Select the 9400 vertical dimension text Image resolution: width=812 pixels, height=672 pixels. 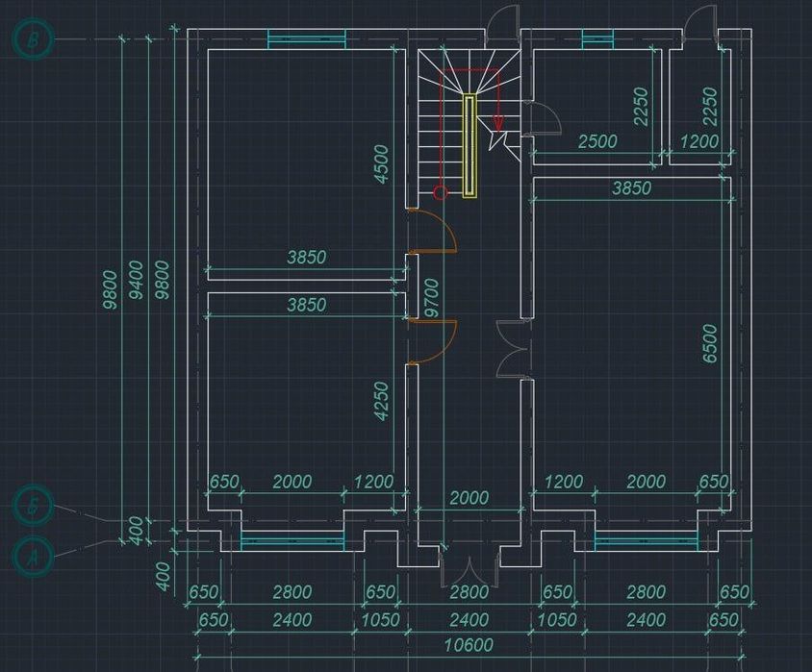137,280
